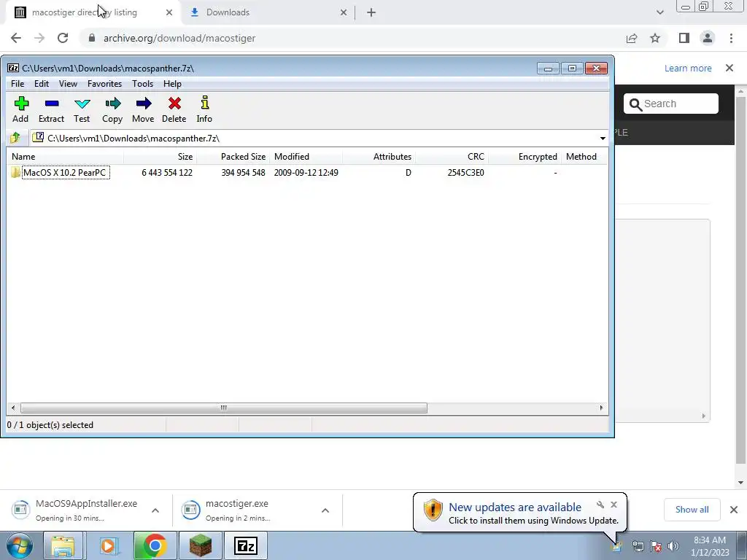Dismiss the Learn more info bar
Image resolution: width=747 pixels, height=560 pixels.
tap(729, 68)
